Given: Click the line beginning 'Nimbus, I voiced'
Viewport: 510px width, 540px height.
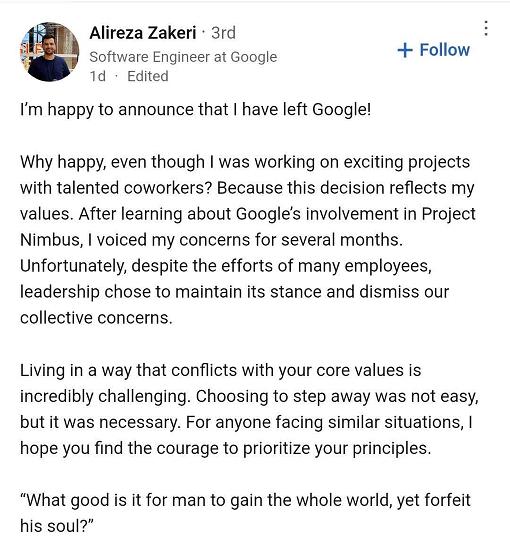Looking at the screenshot, I should pos(211,240).
